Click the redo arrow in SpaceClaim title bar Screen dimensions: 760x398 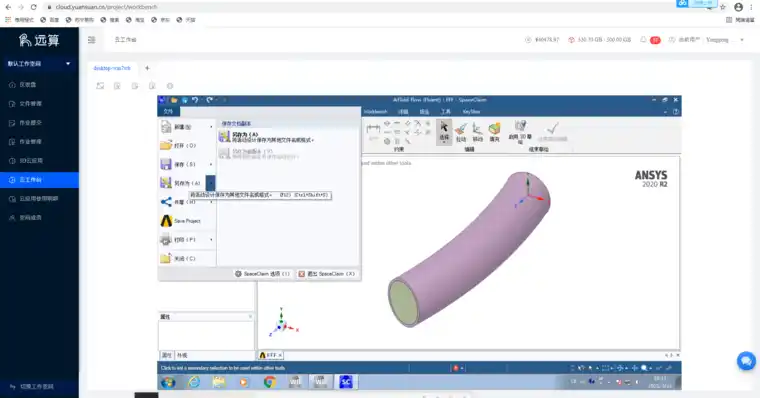point(209,100)
